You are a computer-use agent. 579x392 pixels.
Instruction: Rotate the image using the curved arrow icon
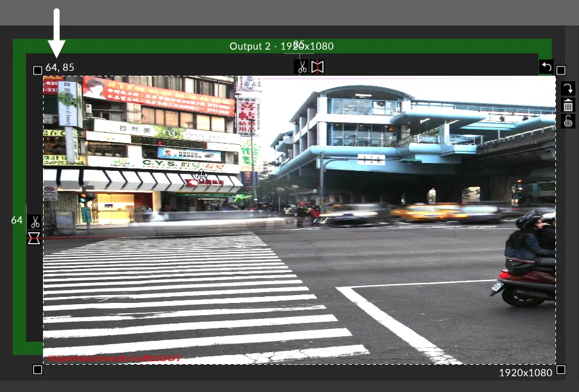click(567, 89)
